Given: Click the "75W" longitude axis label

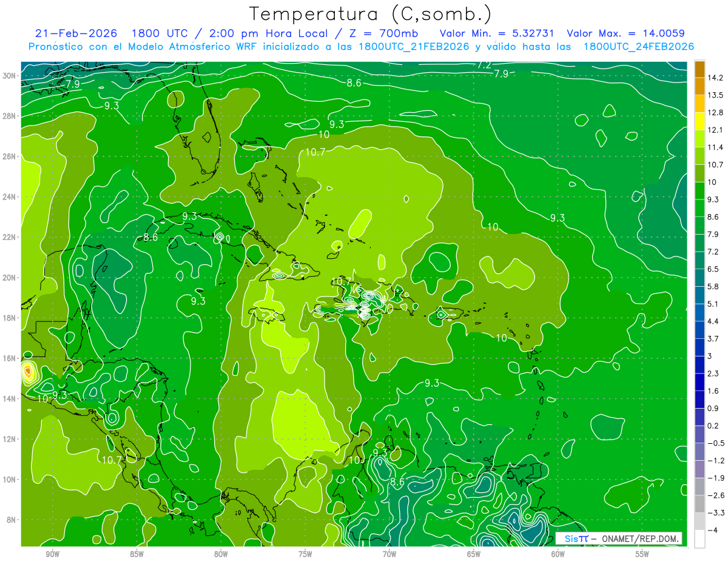Looking at the screenshot, I should coord(305,554).
